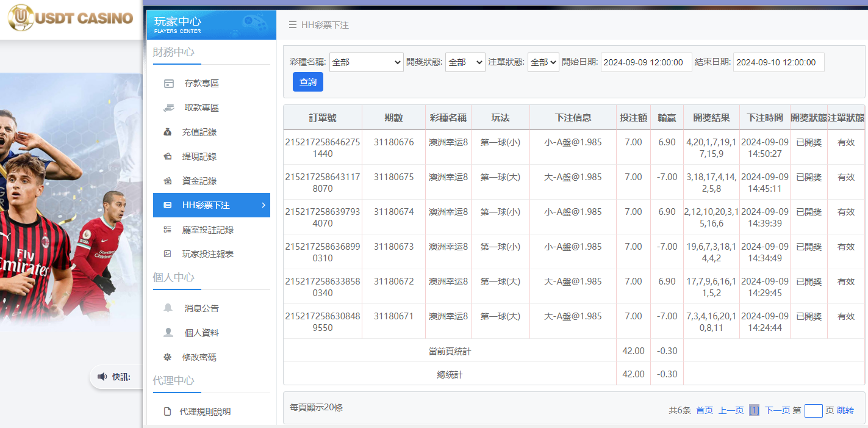Select the 取款專區 withdrawal icon
868x428 pixels.
(168, 107)
